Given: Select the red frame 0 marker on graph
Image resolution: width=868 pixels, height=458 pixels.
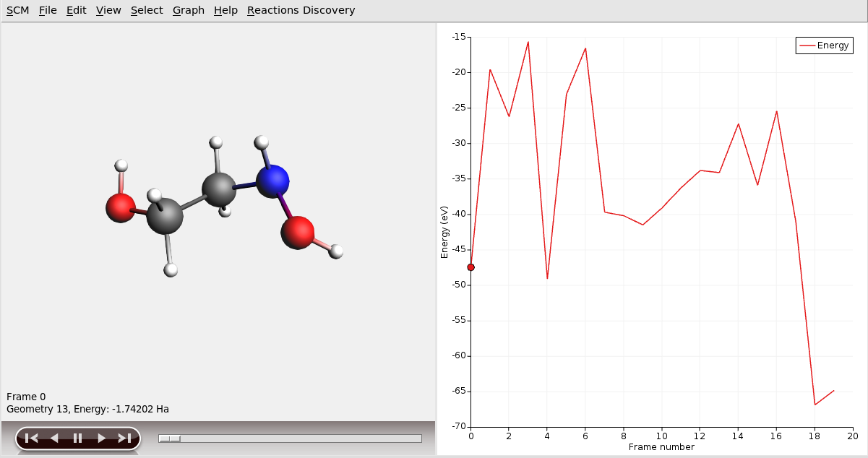Looking at the screenshot, I should point(471,267).
